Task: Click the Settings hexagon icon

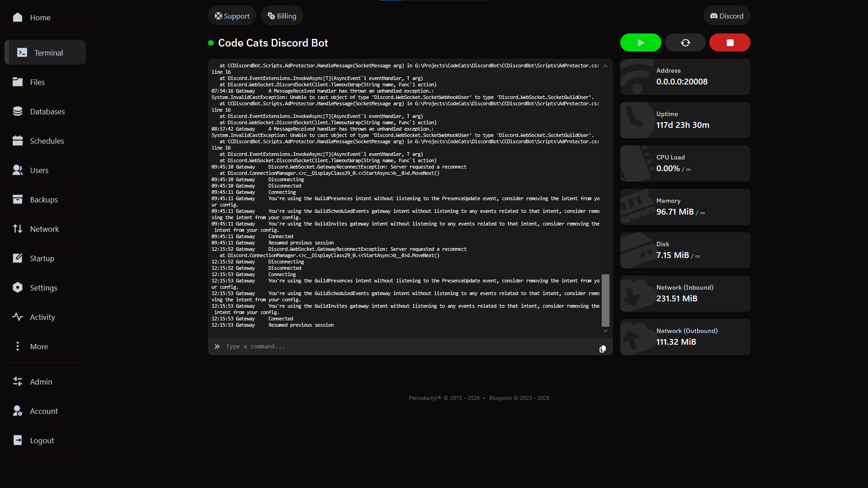Action: coord(18,287)
